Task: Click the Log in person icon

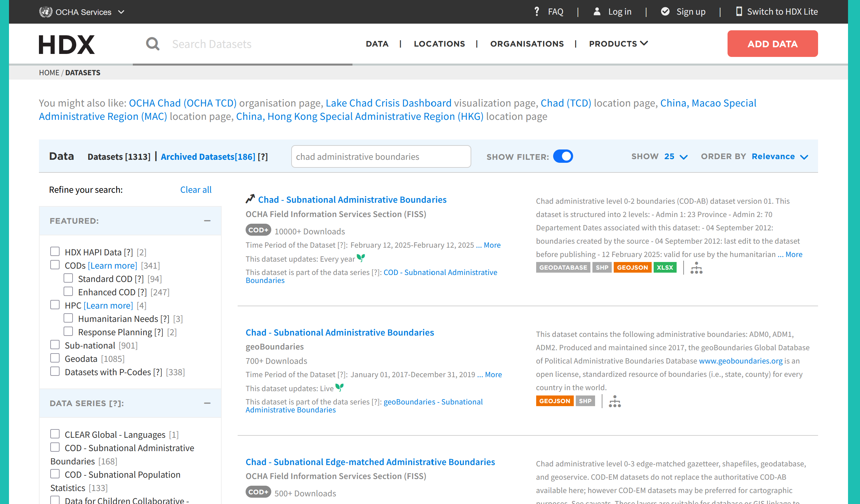Action: 596,12
